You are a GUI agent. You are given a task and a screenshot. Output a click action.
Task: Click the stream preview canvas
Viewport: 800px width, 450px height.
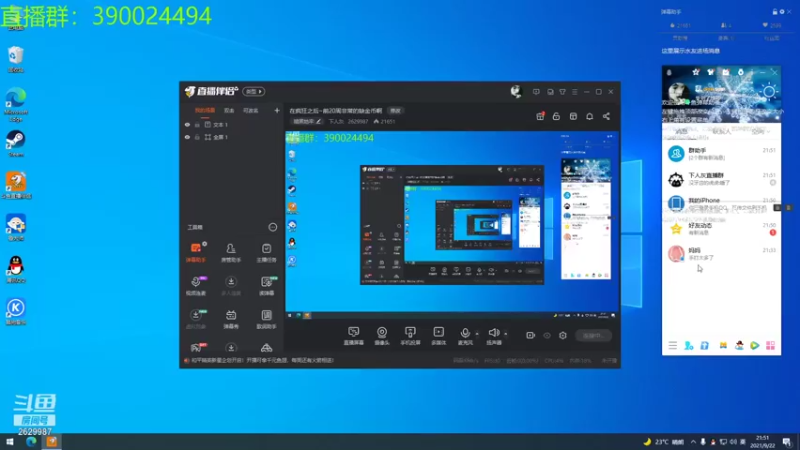[452, 225]
